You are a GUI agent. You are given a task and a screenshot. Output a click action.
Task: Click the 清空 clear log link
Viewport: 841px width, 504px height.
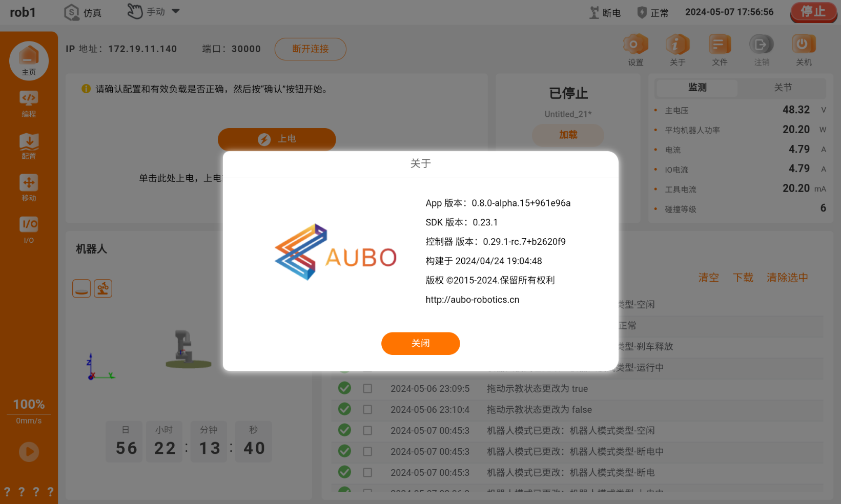click(708, 278)
